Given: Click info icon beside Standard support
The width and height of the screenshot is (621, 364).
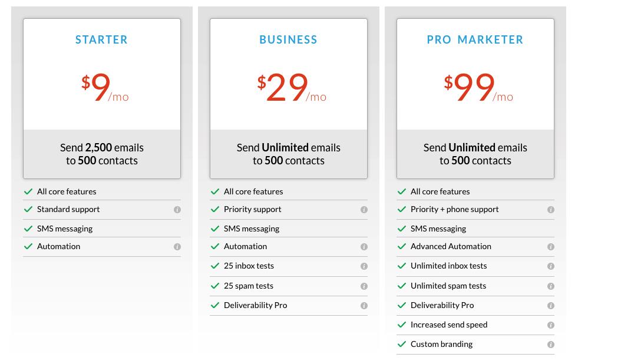Looking at the screenshot, I should (x=177, y=210).
